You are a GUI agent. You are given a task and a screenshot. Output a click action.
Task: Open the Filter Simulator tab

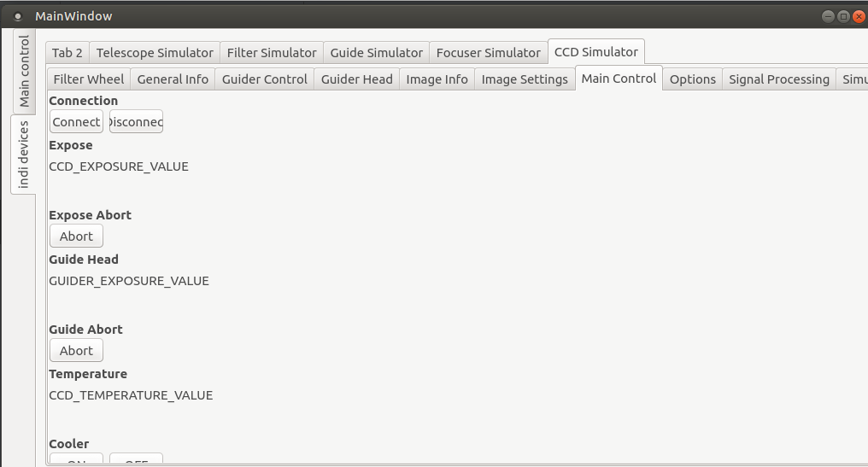pos(272,53)
